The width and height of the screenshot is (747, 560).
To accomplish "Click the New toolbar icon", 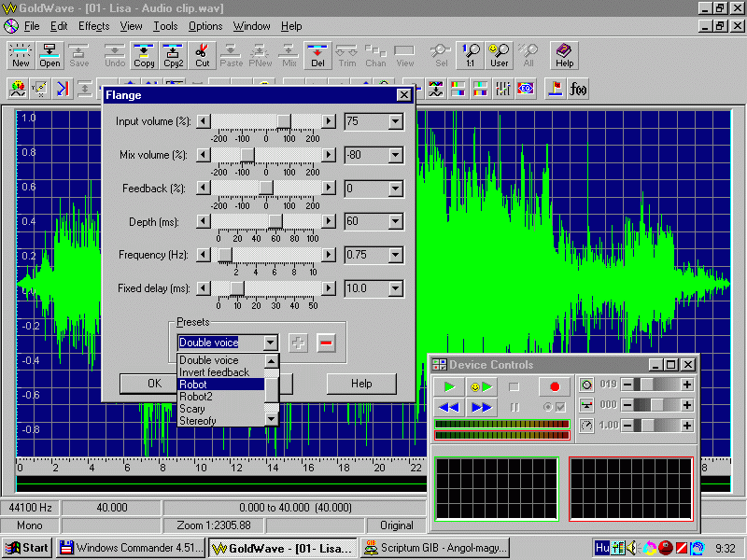I will coord(21,55).
